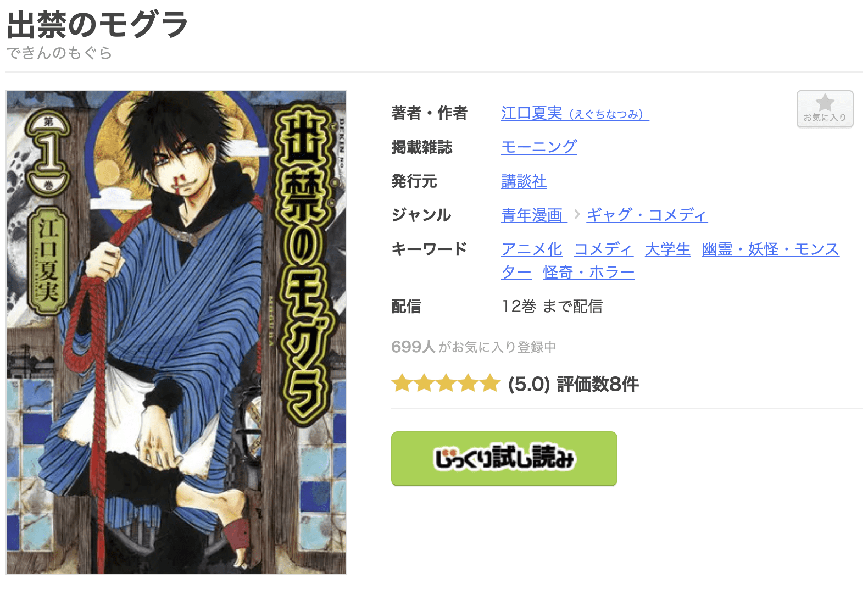Click the 699人がお気に入り登録中 count text
The image size is (868, 589).
point(474,347)
